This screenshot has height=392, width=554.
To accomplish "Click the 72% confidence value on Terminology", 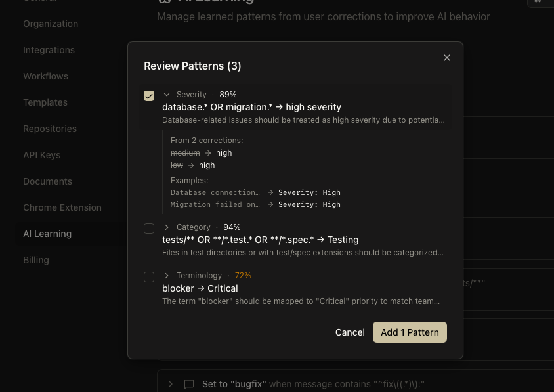I will pyautogui.click(x=243, y=275).
